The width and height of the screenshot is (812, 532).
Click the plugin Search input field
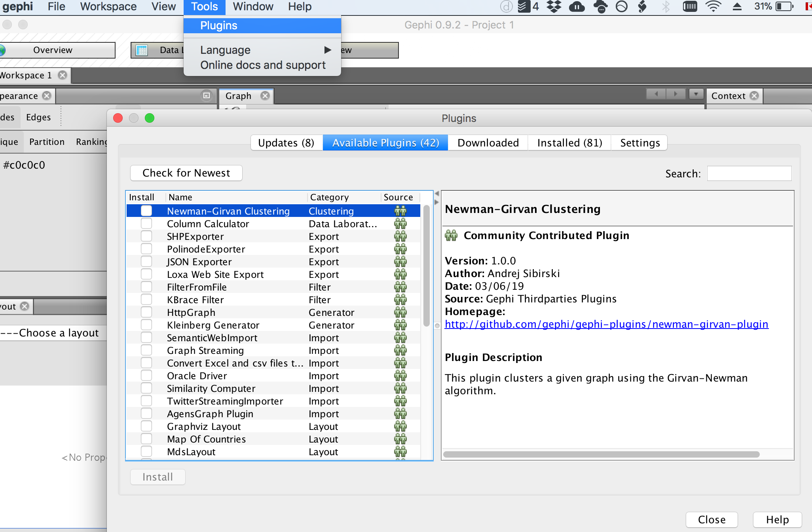749,173
